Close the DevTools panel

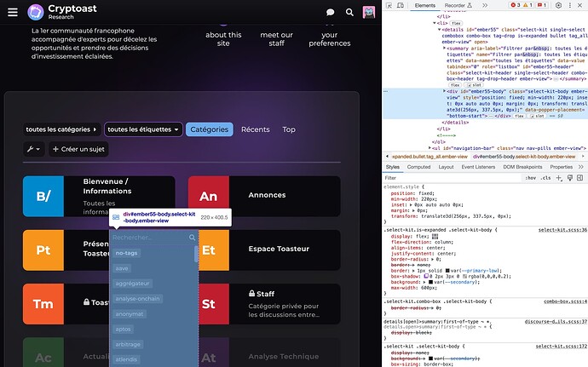[x=579, y=5]
